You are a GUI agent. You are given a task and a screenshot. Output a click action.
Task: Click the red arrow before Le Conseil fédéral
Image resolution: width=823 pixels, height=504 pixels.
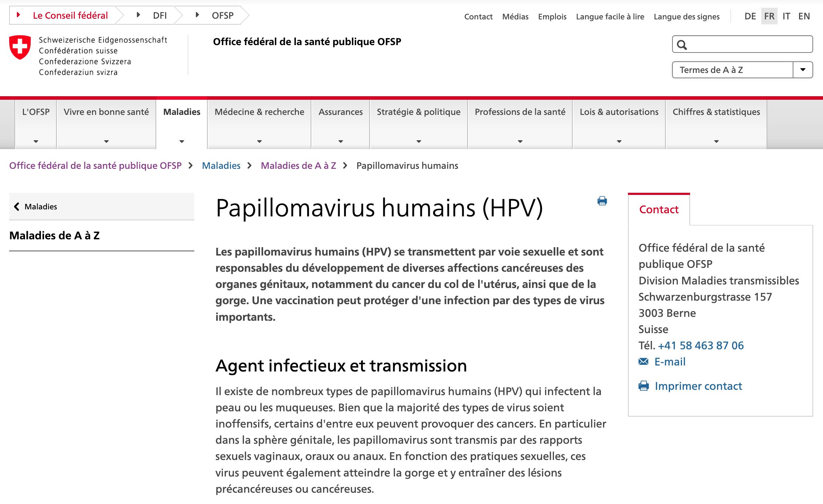19,15
